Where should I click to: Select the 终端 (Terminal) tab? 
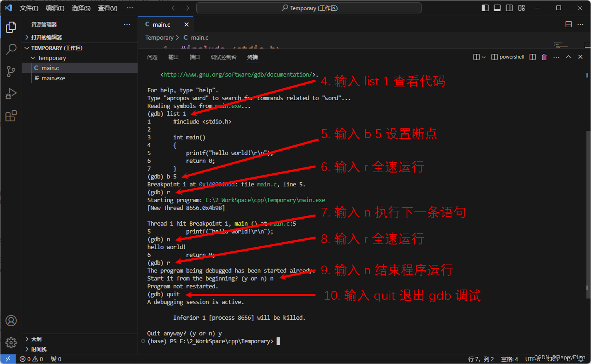253,57
